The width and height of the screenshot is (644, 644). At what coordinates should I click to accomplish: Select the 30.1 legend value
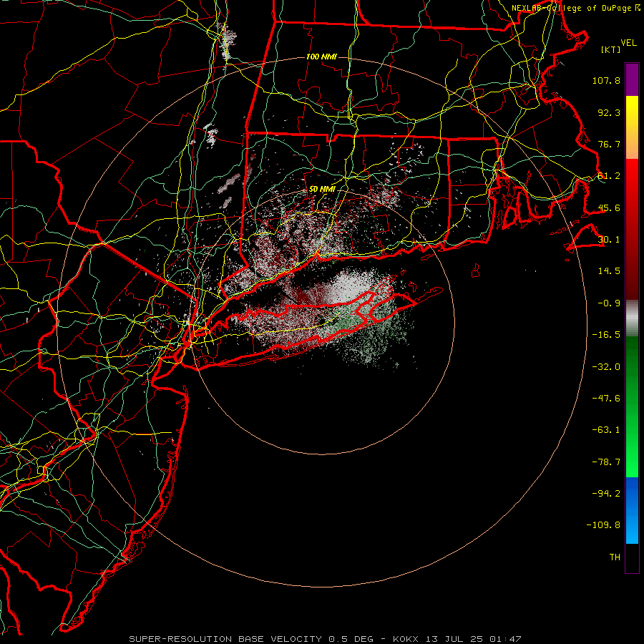click(x=609, y=240)
